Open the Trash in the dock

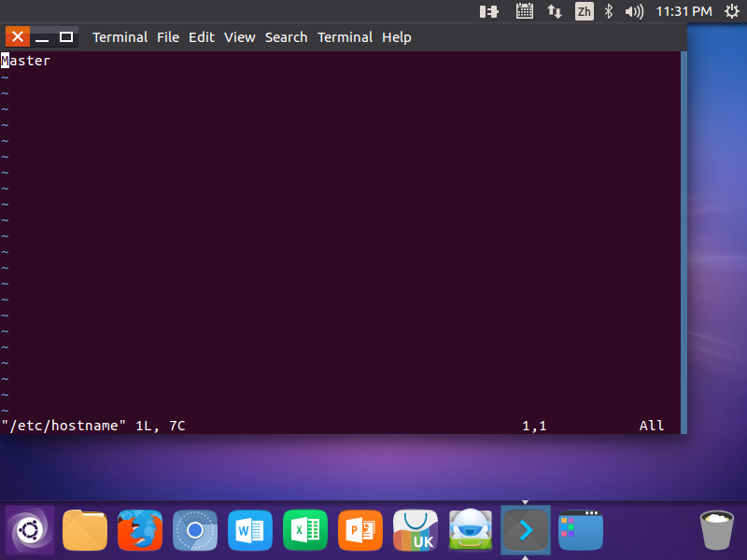tap(716, 530)
